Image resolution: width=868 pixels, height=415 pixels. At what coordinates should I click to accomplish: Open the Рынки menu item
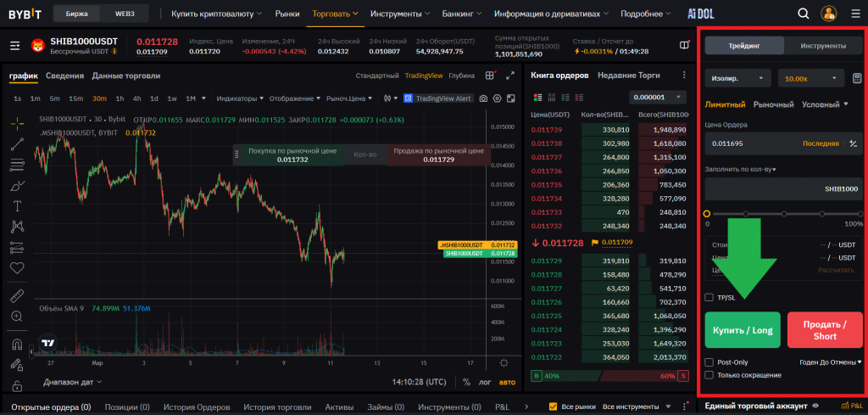pos(287,14)
